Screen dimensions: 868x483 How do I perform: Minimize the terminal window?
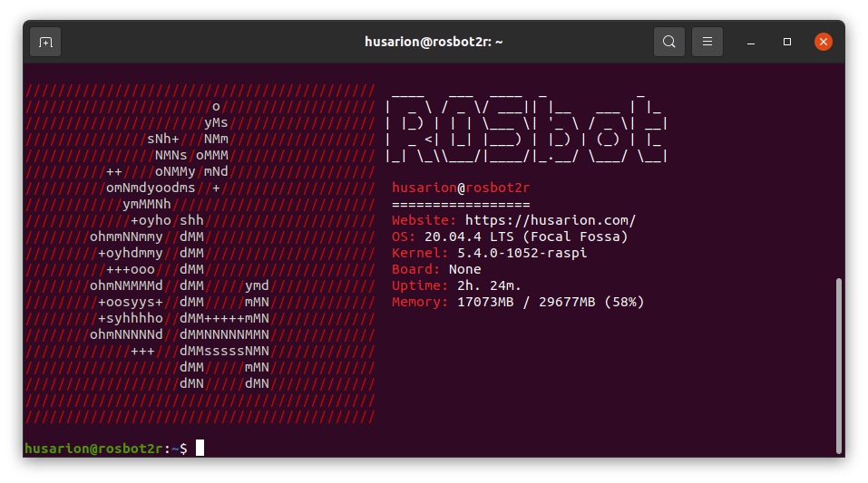pos(751,42)
